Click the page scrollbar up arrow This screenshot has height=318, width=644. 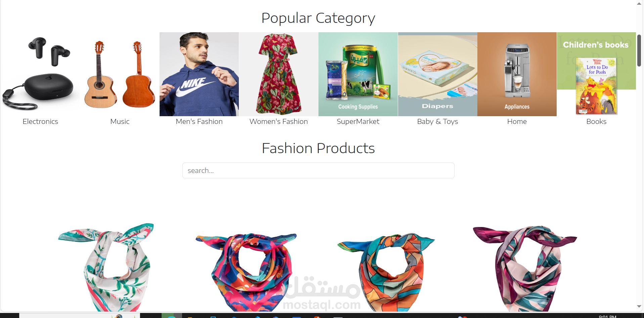pyautogui.click(x=639, y=4)
